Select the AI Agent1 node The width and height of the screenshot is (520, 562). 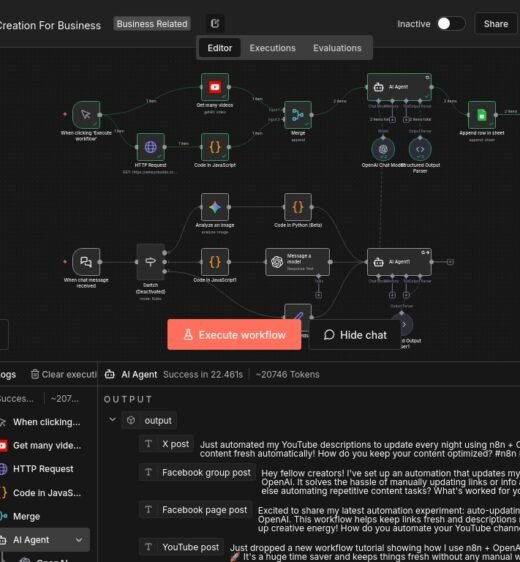[x=399, y=262]
